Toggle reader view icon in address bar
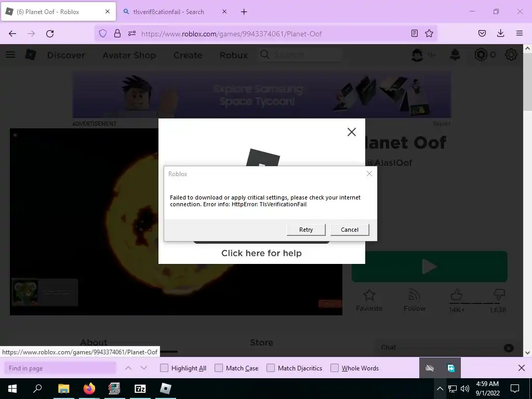532x399 pixels. (x=414, y=33)
